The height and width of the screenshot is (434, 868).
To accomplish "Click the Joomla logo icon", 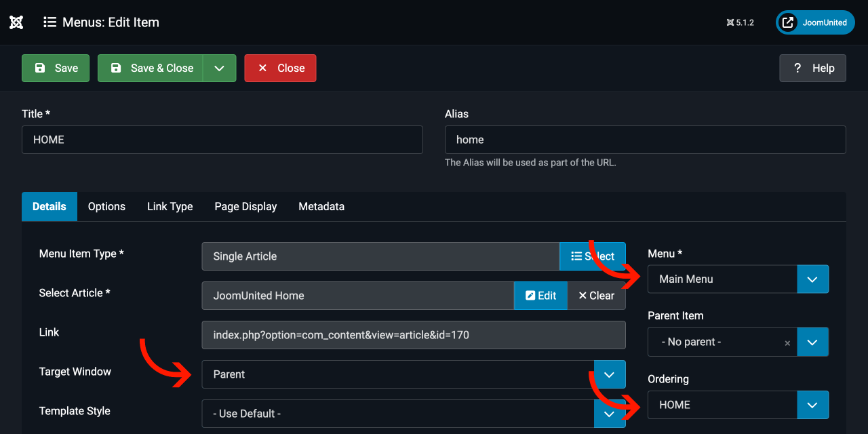I will (x=17, y=22).
